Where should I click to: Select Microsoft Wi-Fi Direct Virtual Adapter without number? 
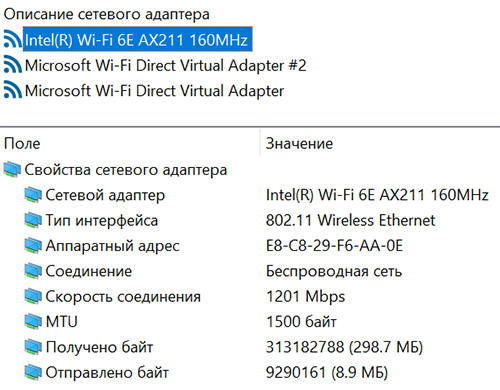tap(154, 91)
